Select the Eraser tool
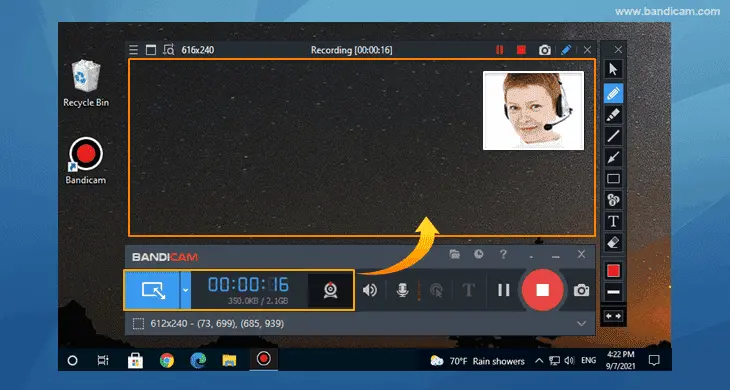Viewport: 730px width, 390px height. point(613,242)
